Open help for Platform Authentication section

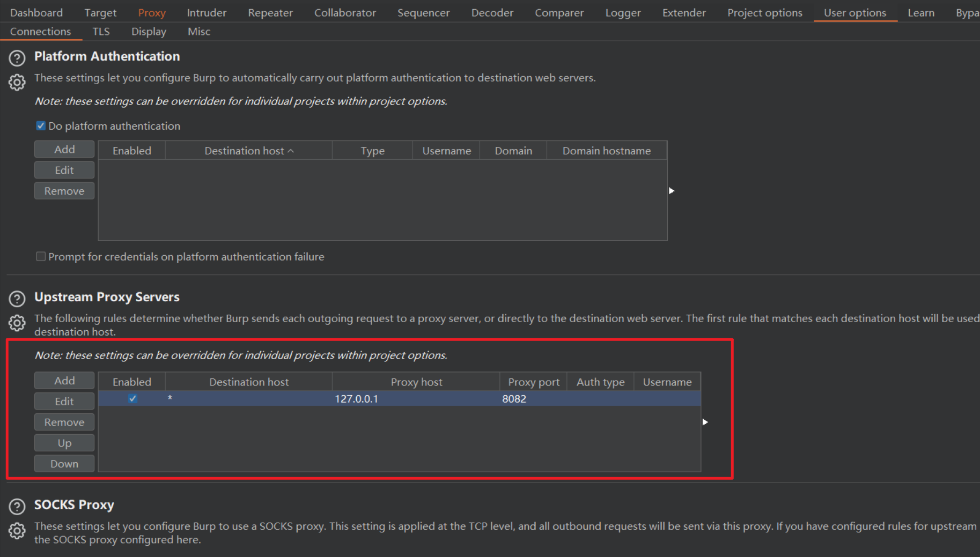17,58
